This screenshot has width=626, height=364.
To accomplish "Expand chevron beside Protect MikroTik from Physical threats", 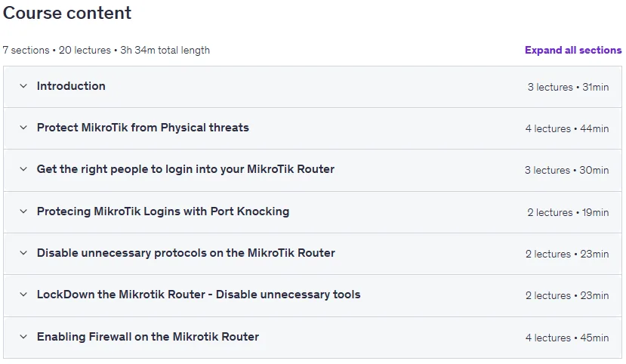I will (x=23, y=128).
